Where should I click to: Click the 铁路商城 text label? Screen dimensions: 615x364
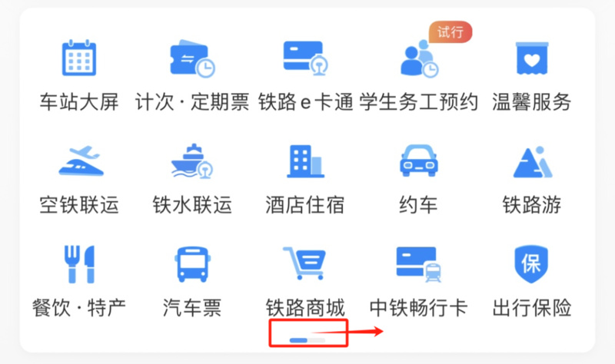(305, 308)
